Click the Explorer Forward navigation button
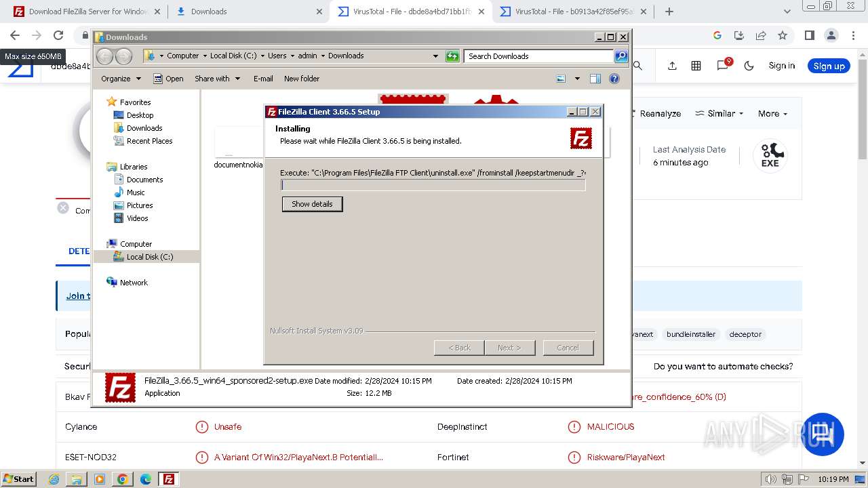The width and height of the screenshot is (868, 488). coord(123,56)
